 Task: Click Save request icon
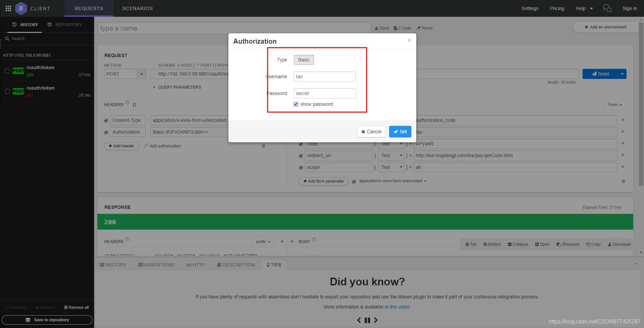(x=382, y=28)
